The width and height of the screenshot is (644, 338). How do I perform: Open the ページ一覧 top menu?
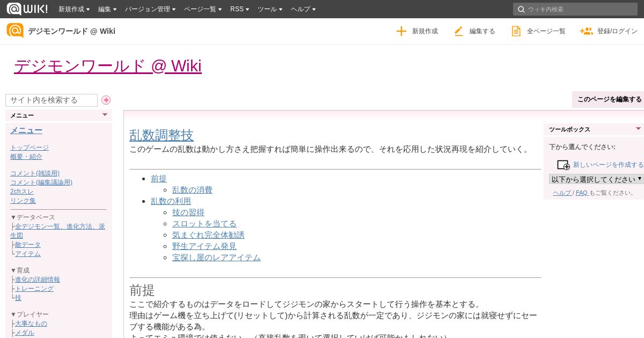[203, 9]
